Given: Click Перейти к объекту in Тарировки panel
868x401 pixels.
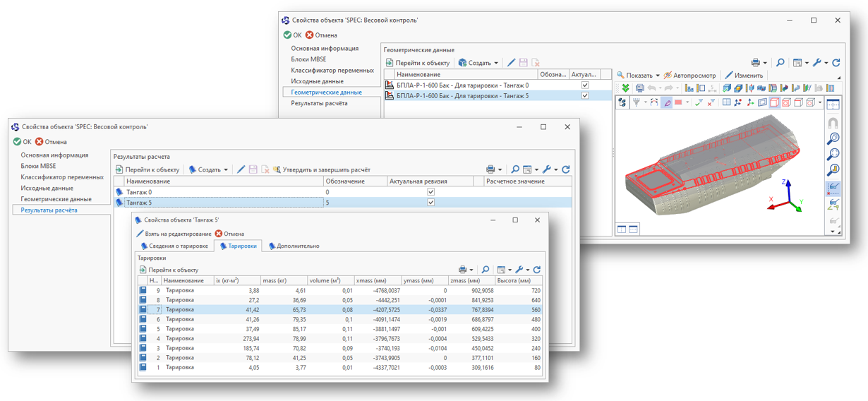Looking at the screenshot, I should [x=168, y=270].
